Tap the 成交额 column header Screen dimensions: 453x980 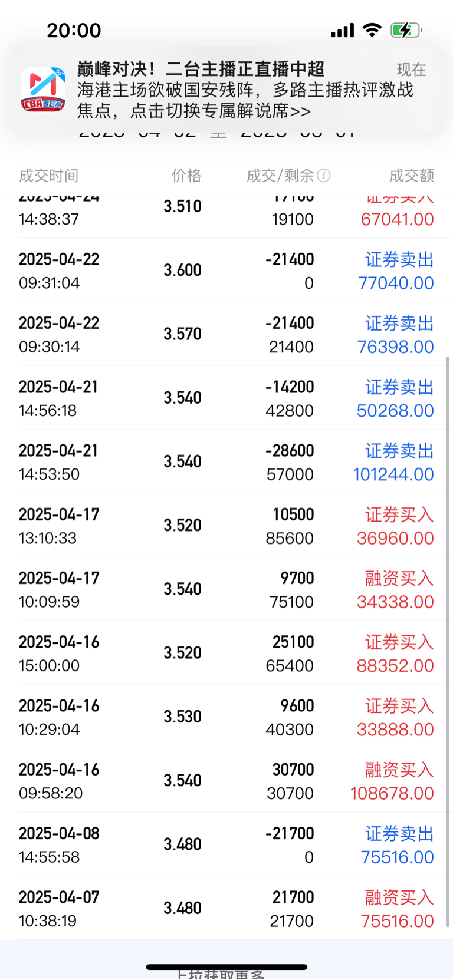click(x=411, y=175)
